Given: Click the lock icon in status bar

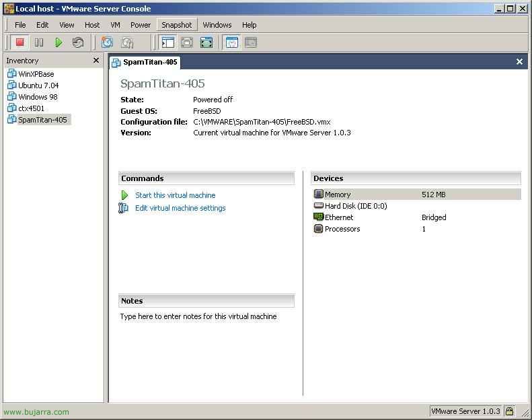Looking at the screenshot, I should 509,411.
